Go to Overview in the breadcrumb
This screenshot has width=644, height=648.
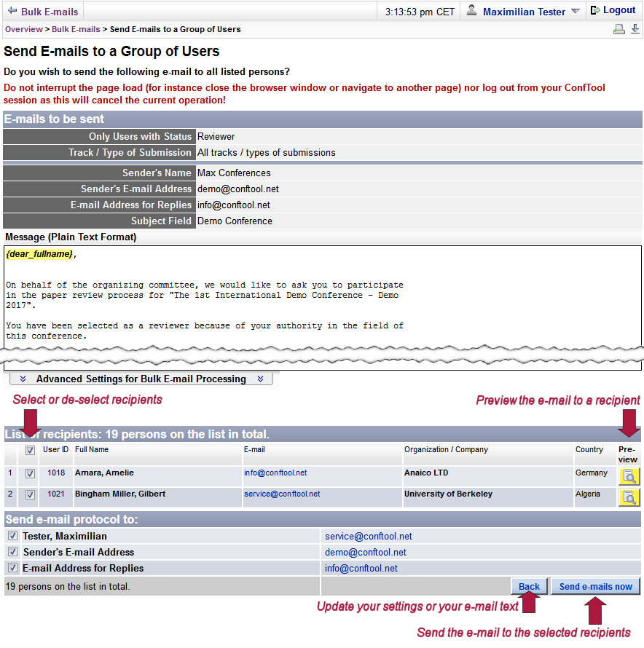click(23, 29)
